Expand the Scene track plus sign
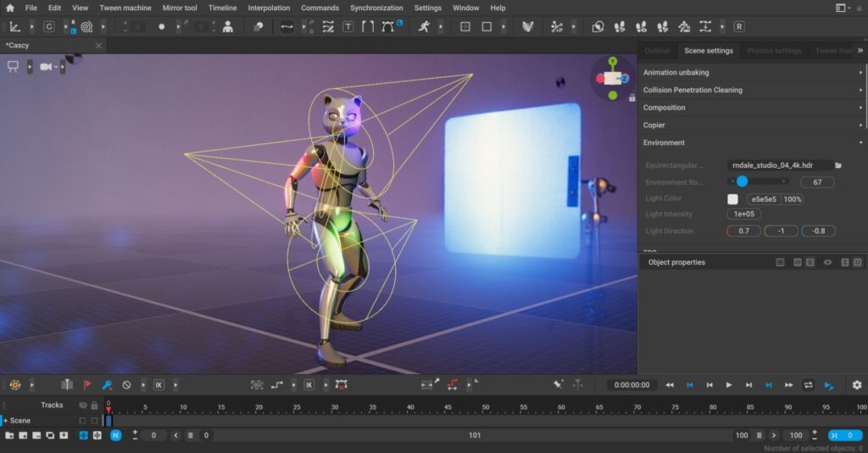The height and width of the screenshot is (453, 868). click(x=6, y=421)
